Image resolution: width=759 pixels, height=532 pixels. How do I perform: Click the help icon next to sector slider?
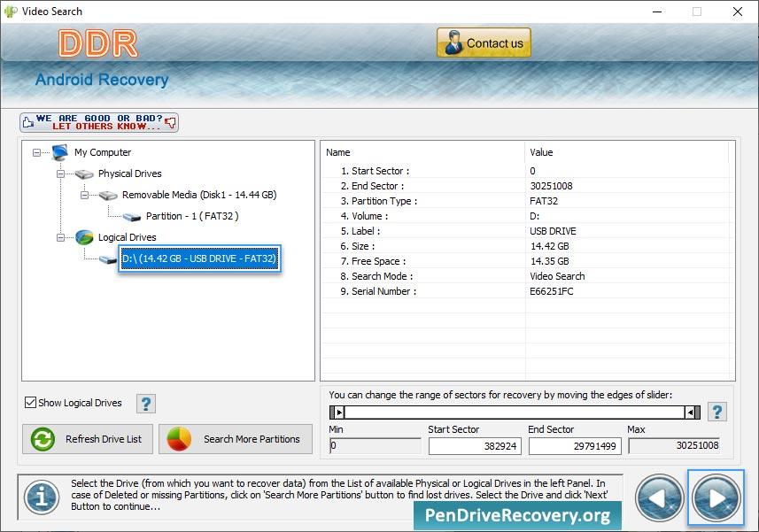point(717,412)
